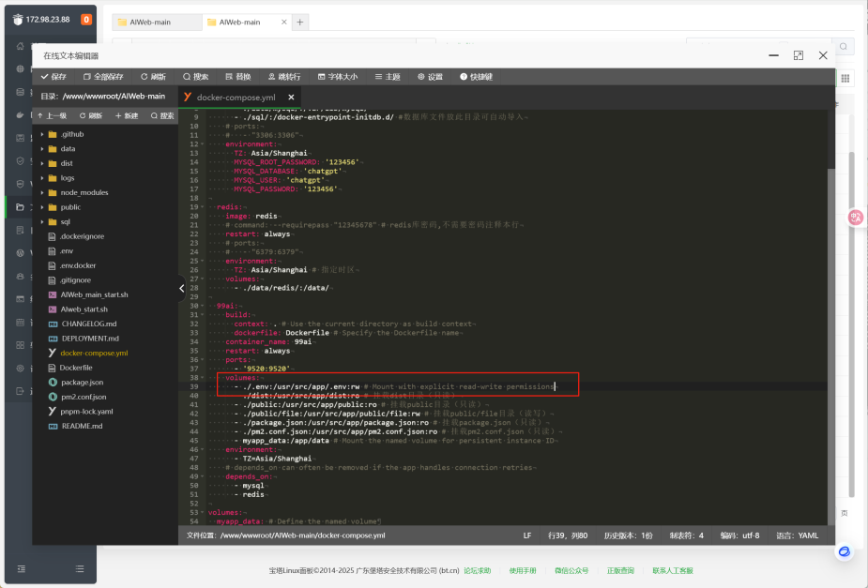The width and height of the screenshot is (868, 588).
Task: Click the blue chat assistant icon
Action: pos(845,551)
